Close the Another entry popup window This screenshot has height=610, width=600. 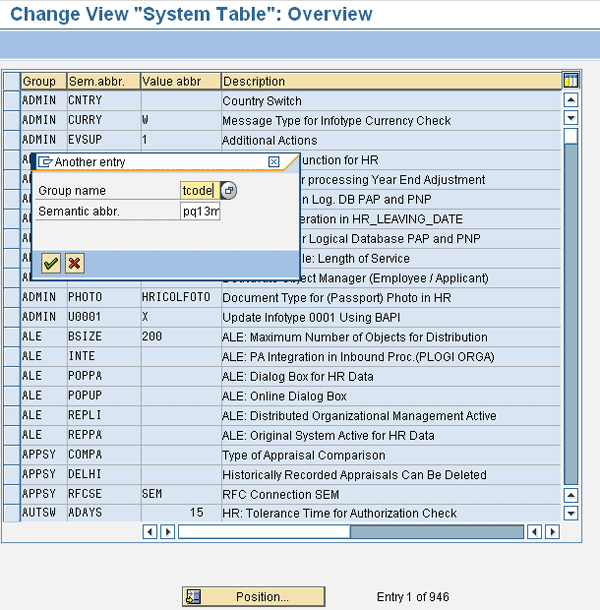pyautogui.click(x=274, y=161)
